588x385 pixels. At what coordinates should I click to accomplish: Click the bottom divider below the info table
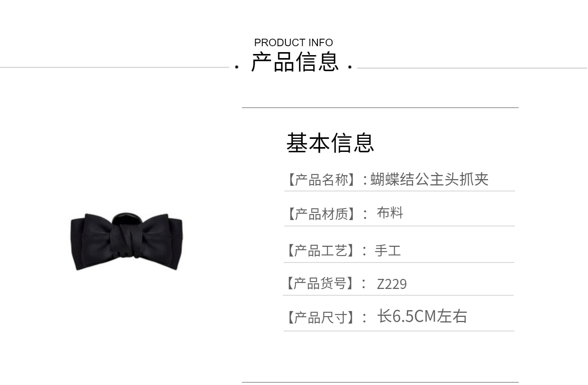click(x=380, y=382)
